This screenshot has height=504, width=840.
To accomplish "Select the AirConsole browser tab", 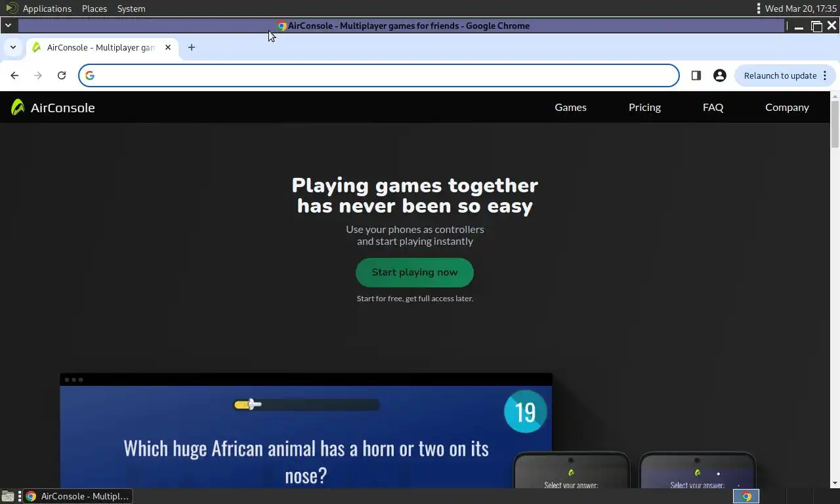I will pyautogui.click(x=102, y=47).
